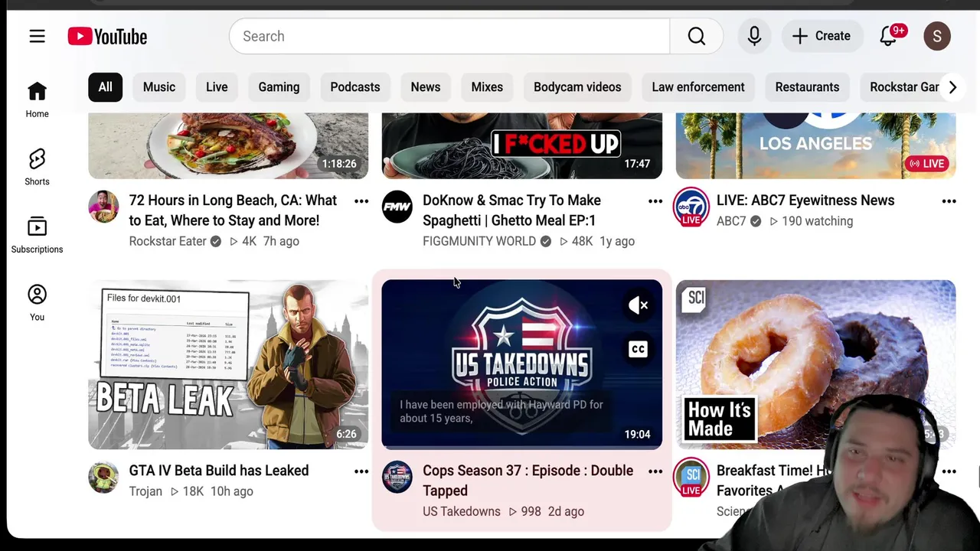The height and width of the screenshot is (551, 980).
Task: Open Subscriptions in the sidebar
Action: point(37,235)
